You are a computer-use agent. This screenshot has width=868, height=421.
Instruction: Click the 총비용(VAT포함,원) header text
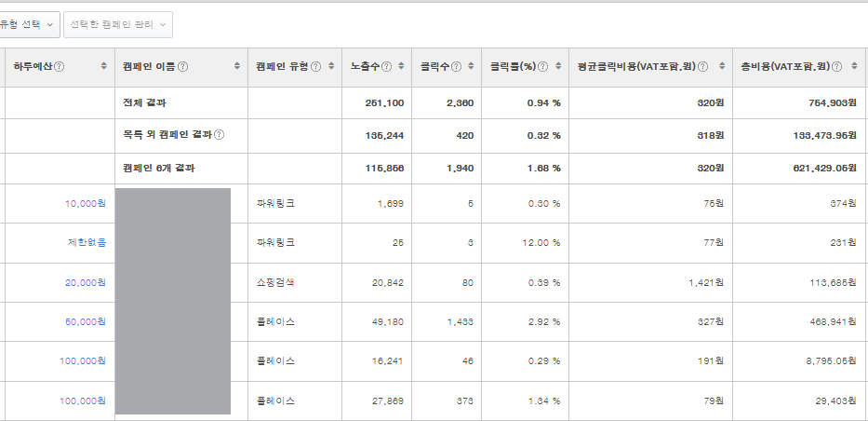[785, 66]
